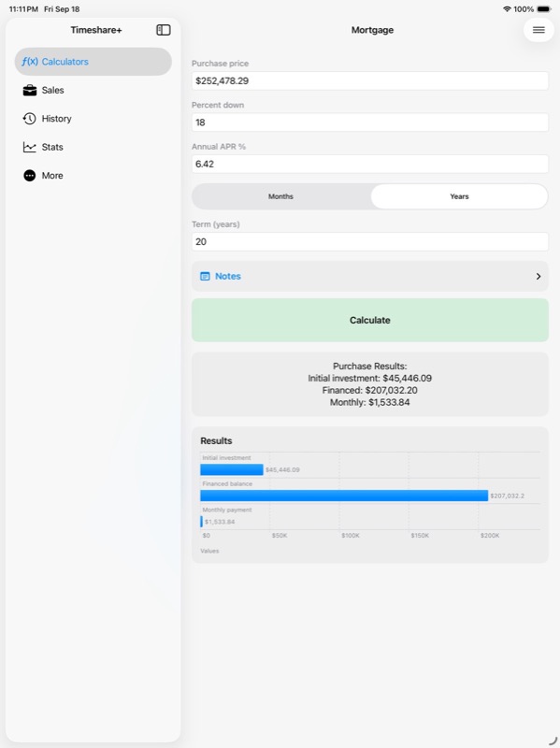Click the Notes label link
Viewport: 560px width, 748px height.
[x=228, y=276]
